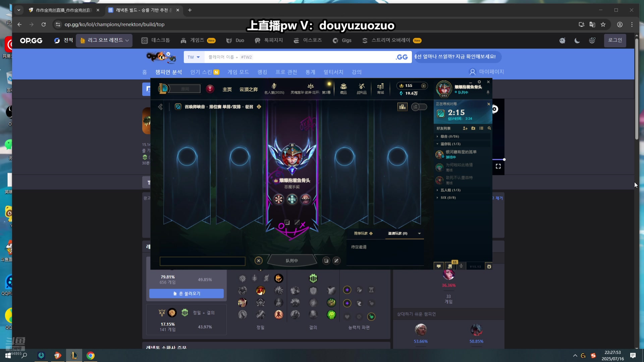The width and height of the screenshot is (644, 362).
Task: Open the ranked leaderboard podium icon
Action: (x=402, y=107)
